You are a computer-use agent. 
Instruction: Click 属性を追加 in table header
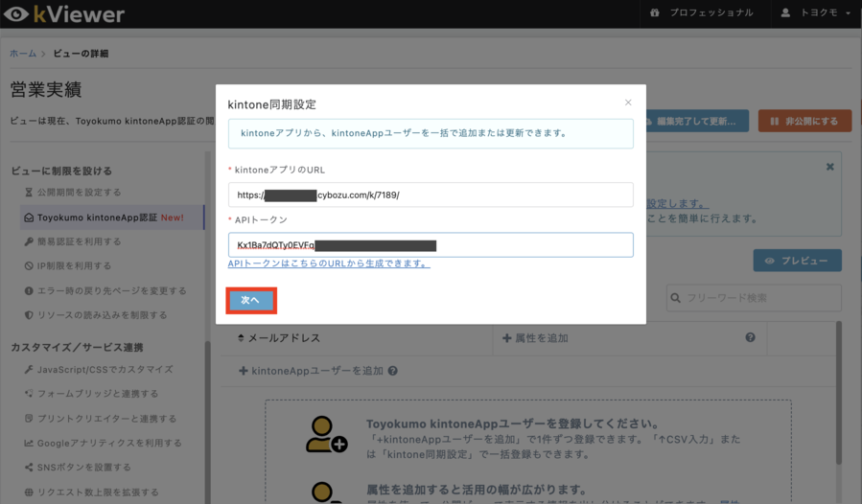tap(535, 338)
